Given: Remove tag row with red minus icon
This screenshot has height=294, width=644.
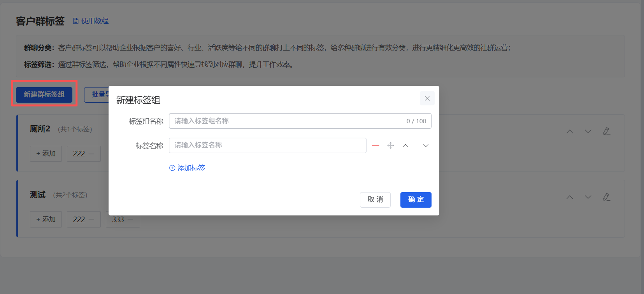Looking at the screenshot, I should 376,145.
